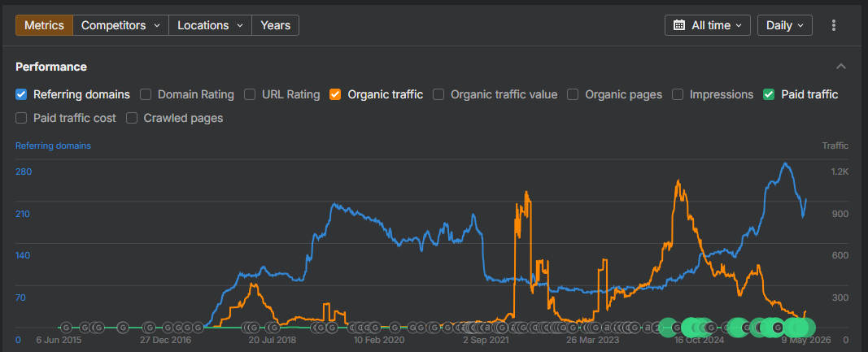This screenshot has width=868, height=352.
Task: Click the 70 referring domains axis value
Action: 21,298
